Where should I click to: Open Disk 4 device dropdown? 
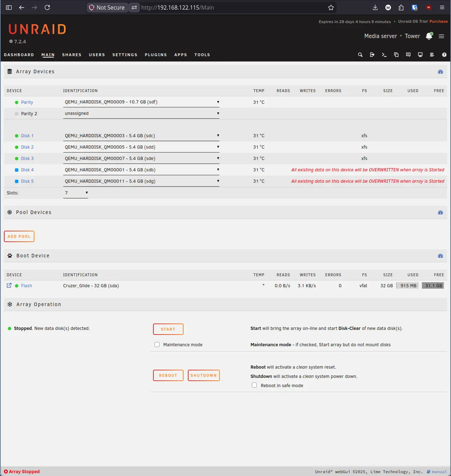click(141, 170)
